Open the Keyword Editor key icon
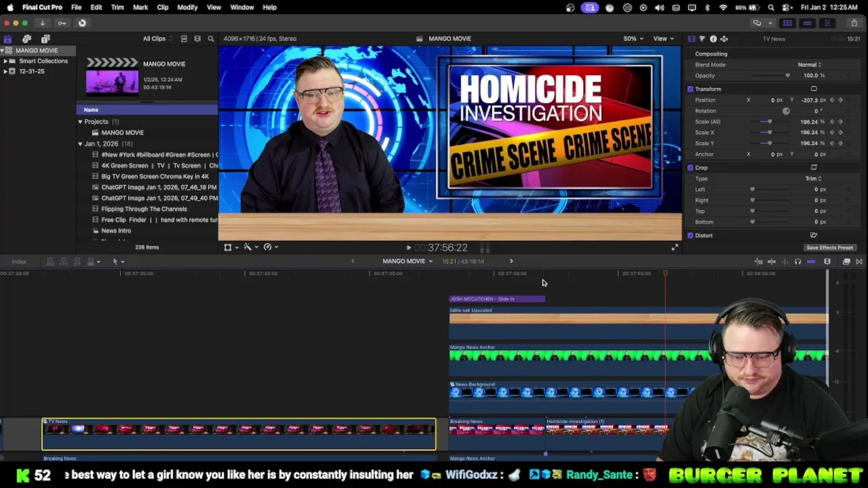Screen dimensions: 868x488 click(x=62, y=23)
